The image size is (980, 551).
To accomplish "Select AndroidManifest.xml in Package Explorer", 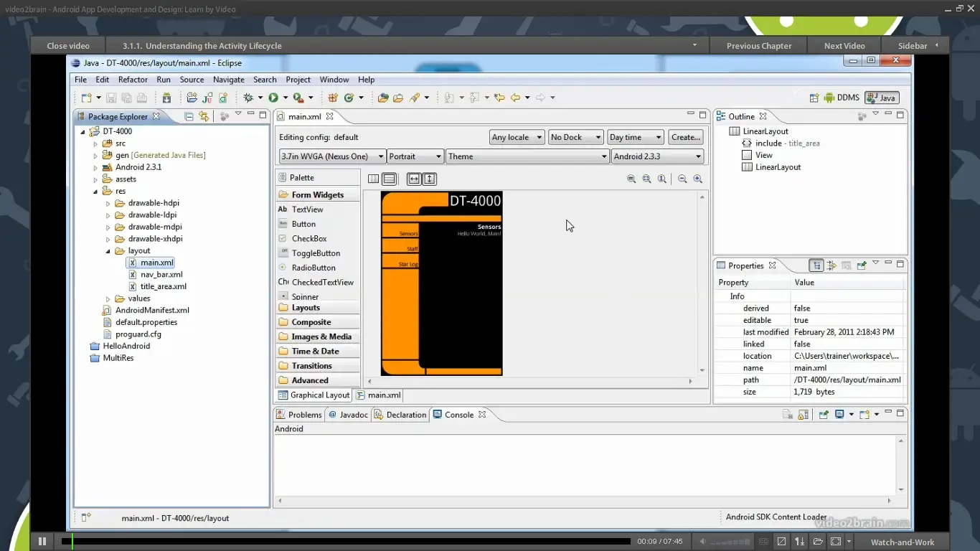I will coord(152,310).
